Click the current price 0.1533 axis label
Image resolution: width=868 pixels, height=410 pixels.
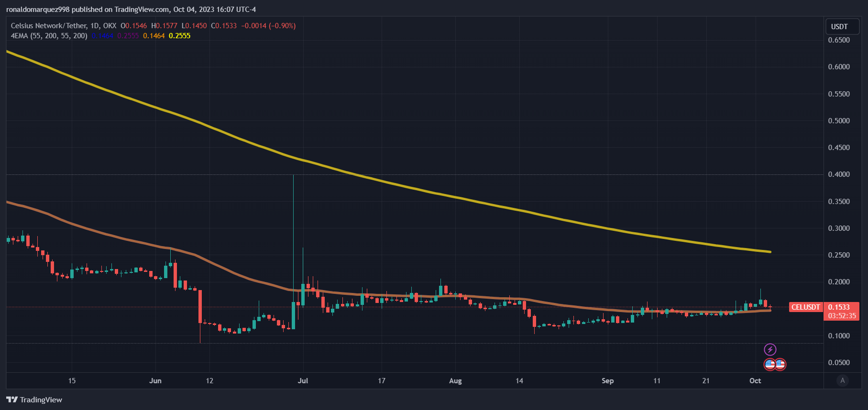click(x=839, y=307)
